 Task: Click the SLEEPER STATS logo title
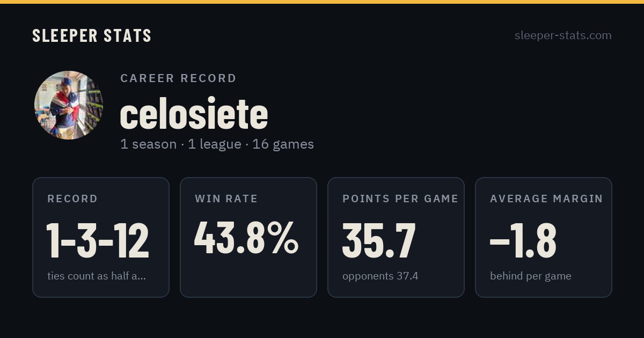(x=92, y=35)
